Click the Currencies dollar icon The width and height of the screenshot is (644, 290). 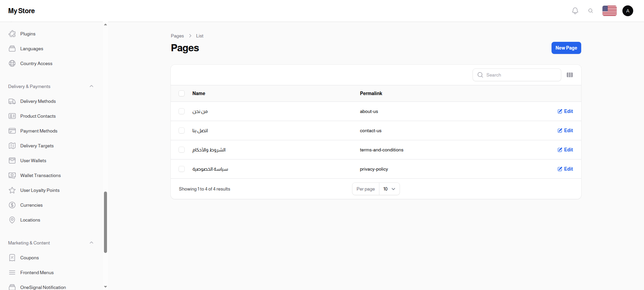pyautogui.click(x=12, y=205)
